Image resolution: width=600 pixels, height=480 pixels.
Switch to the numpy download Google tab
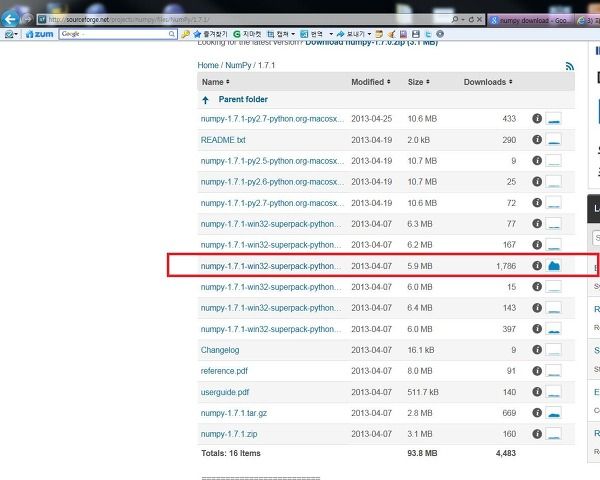point(531,20)
